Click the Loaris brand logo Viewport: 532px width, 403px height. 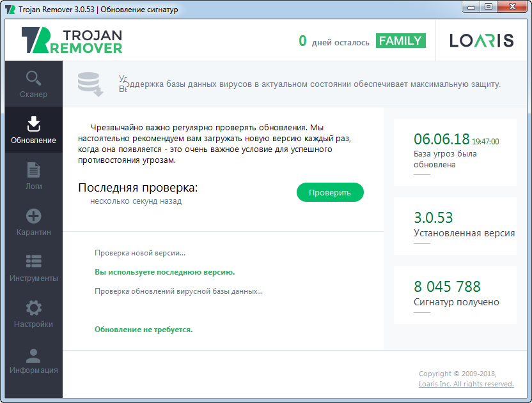pyautogui.click(x=481, y=40)
